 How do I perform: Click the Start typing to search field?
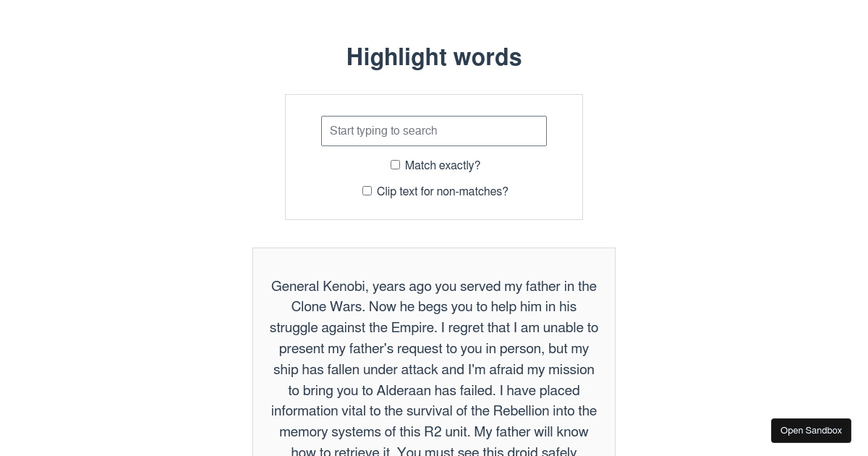click(x=434, y=131)
